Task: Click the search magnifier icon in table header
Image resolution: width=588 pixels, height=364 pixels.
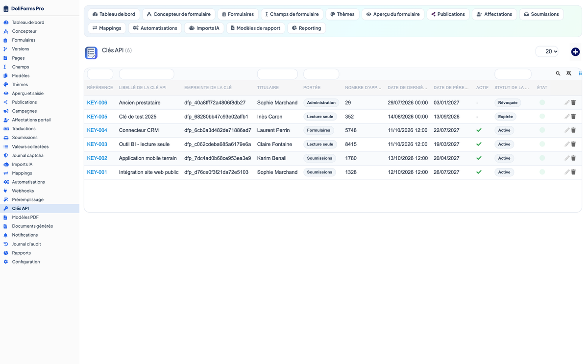Action: coord(558,73)
